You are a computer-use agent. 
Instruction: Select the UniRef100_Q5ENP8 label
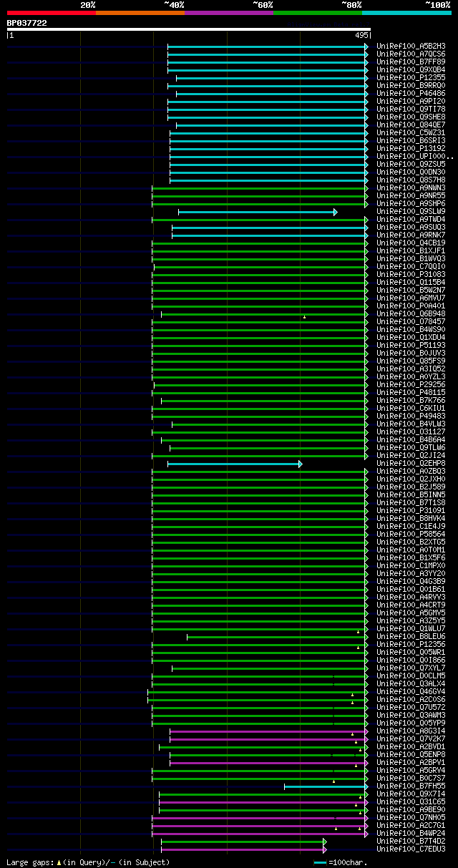pos(411,754)
